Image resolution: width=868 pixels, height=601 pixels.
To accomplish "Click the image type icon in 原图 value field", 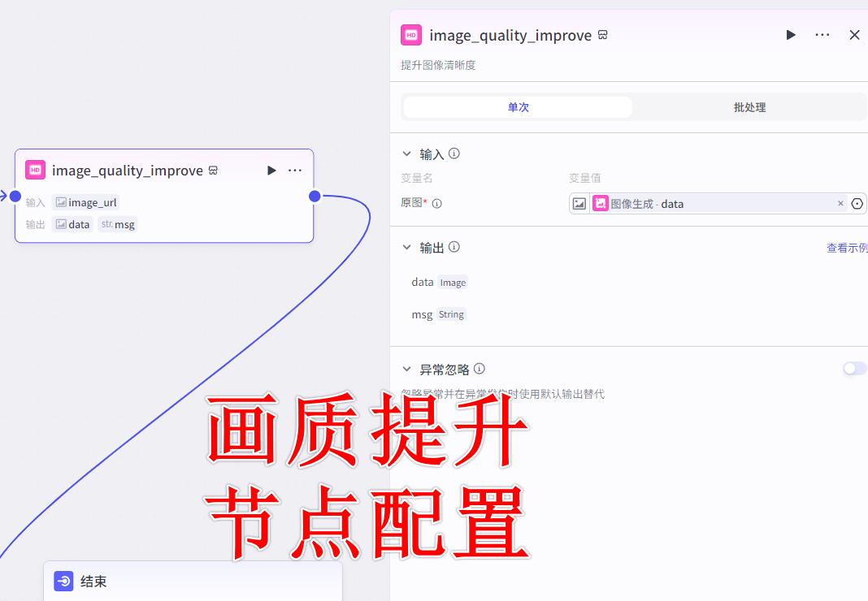I will (579, 204).
